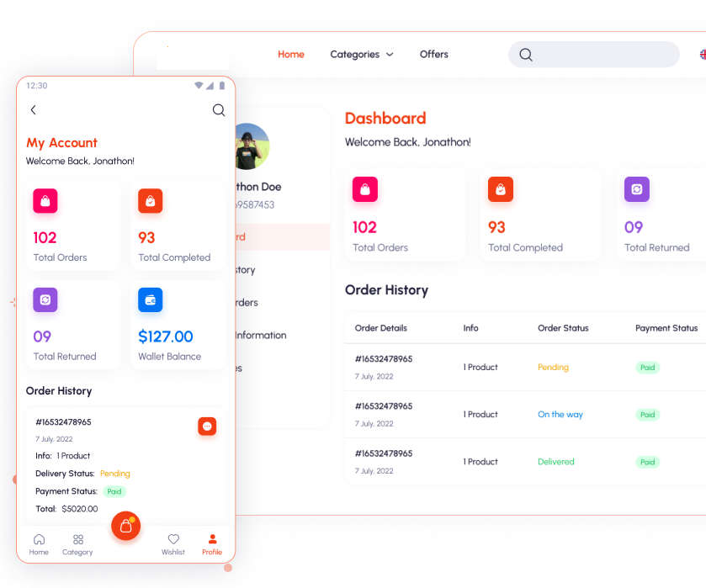
Task: Select the Offers menu item
Action: tap(433, 54)
